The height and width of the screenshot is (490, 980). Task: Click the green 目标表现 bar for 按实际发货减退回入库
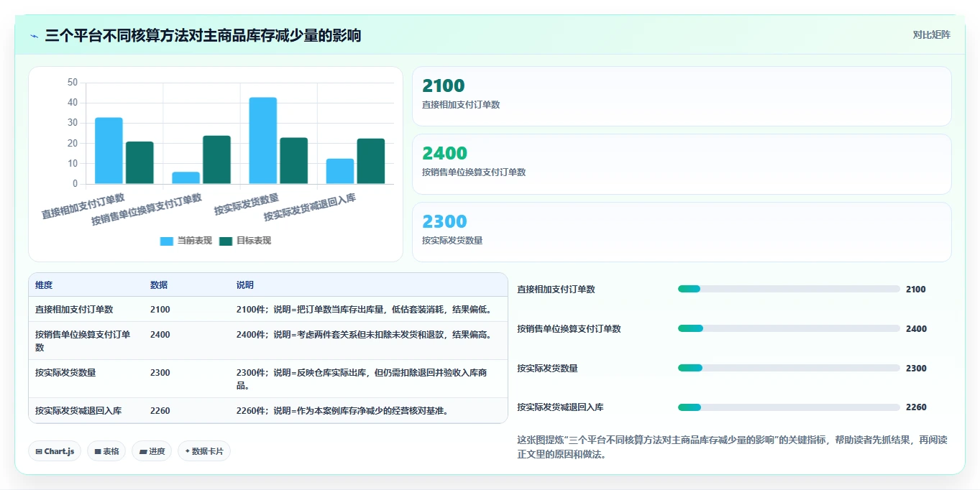pos(371,162)
